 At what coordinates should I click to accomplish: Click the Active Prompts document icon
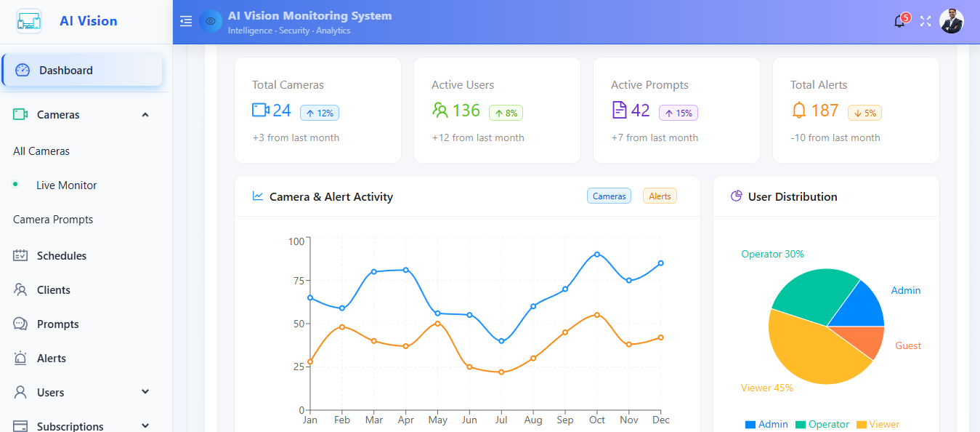tap(619, 111)
